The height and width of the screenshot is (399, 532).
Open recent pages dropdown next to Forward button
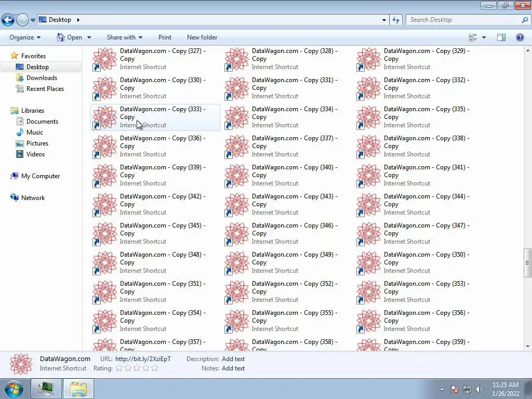point(33,20)
